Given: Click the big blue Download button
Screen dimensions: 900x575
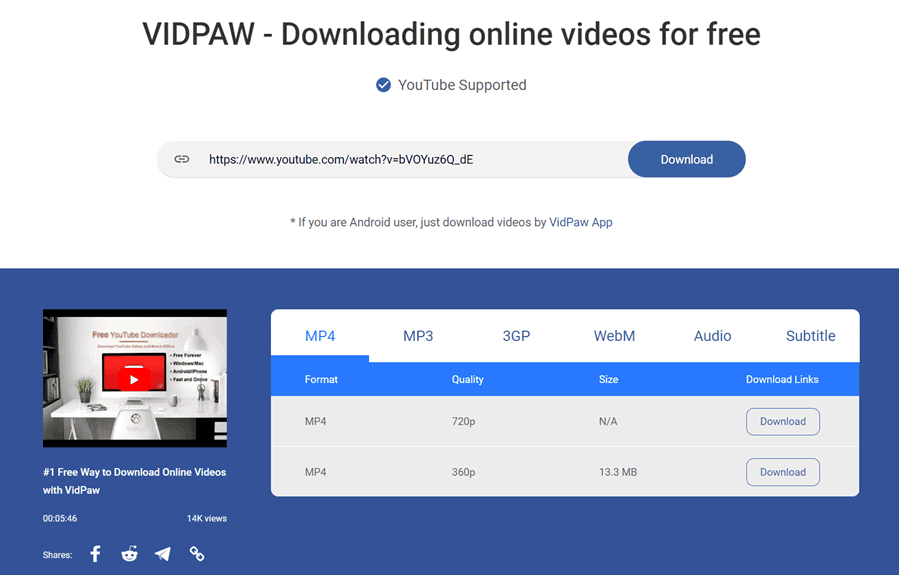Looking at the screenshot, I should (x=686, y=159).
